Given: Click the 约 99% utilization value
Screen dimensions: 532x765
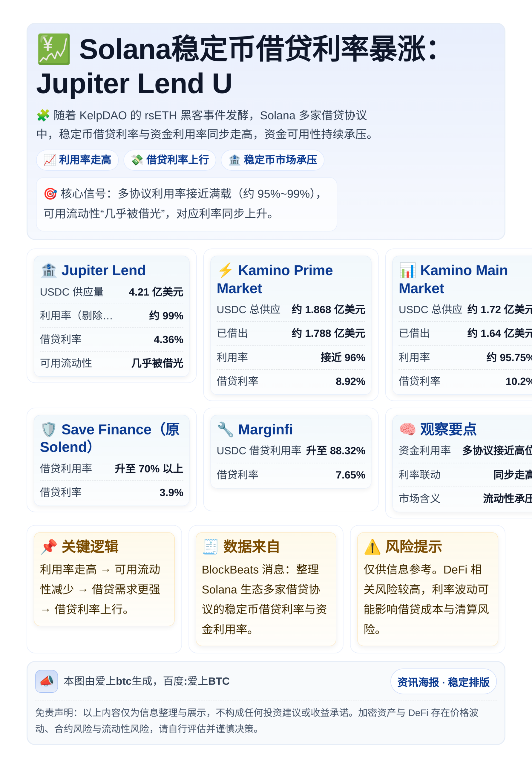Looking at the screenshot, I should click(166, 316).
